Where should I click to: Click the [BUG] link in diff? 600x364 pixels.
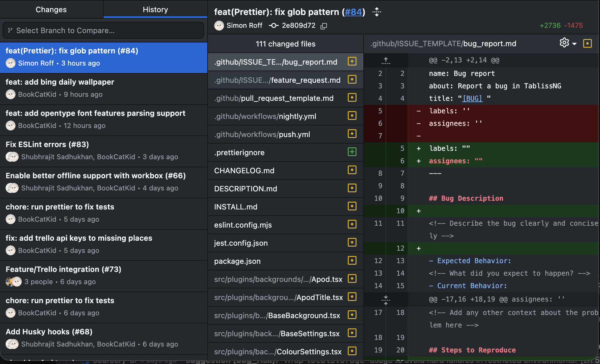[472, 98]
